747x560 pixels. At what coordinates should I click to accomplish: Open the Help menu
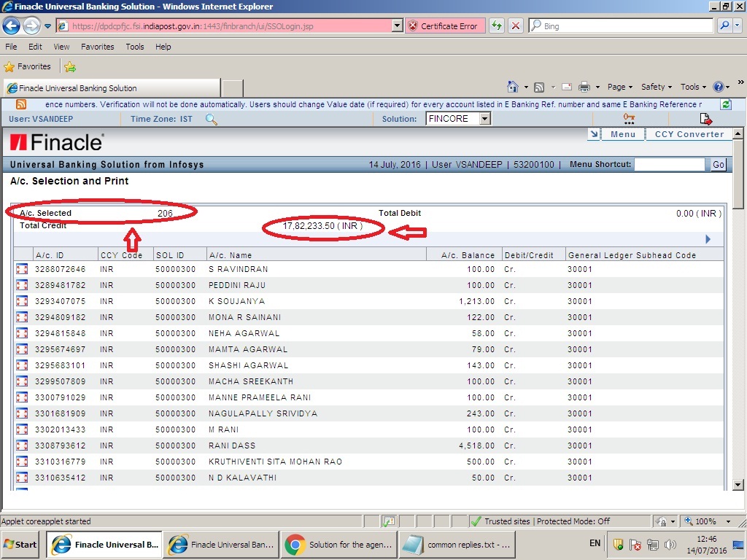(163, 47)
